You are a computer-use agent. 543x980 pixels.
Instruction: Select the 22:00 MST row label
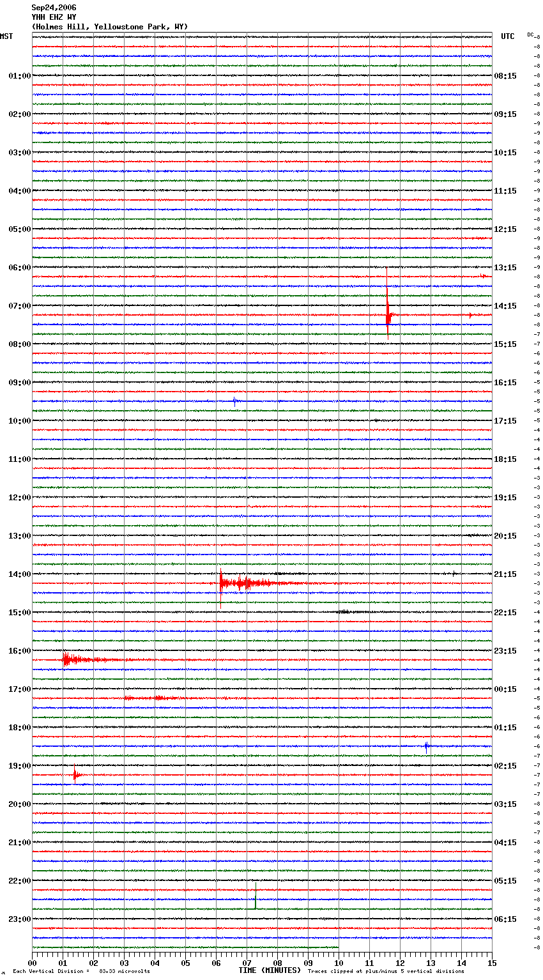coord(20,881)
